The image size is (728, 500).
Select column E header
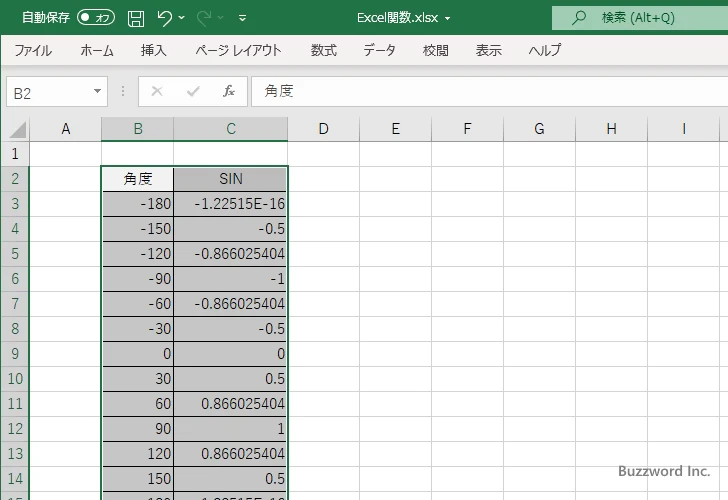396,129
